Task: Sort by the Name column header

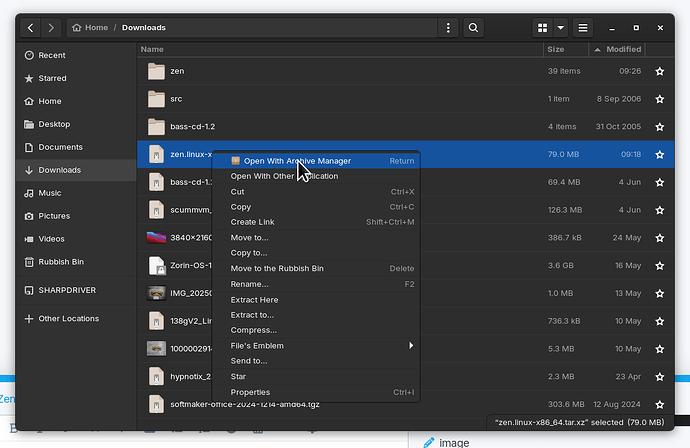Action: (340, 49)
